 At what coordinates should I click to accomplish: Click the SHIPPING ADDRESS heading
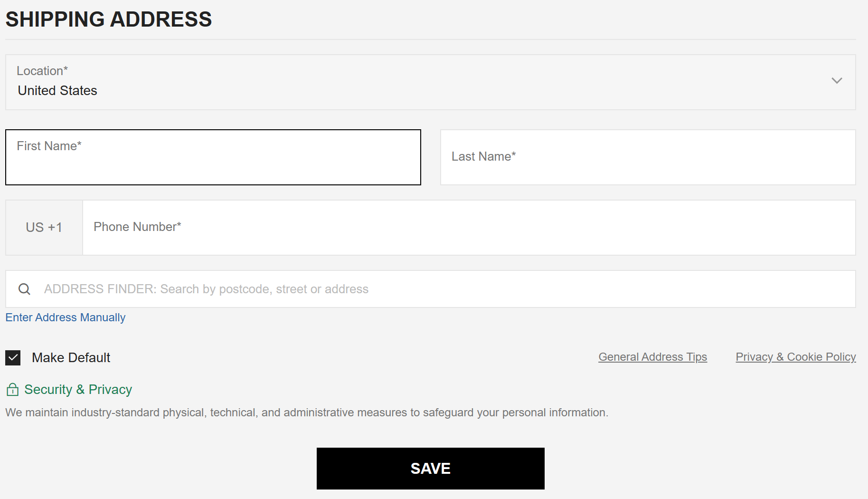(108, 19)
